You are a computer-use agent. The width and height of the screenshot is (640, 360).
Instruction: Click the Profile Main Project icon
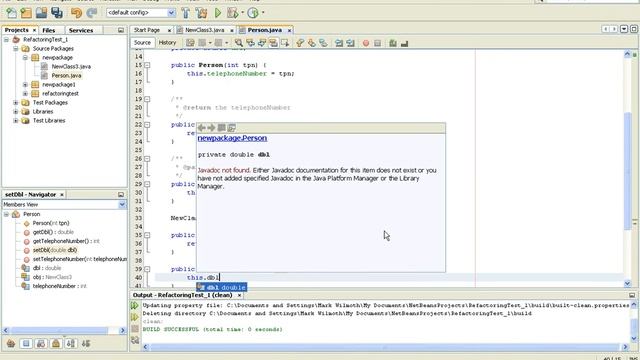point(253,13)
